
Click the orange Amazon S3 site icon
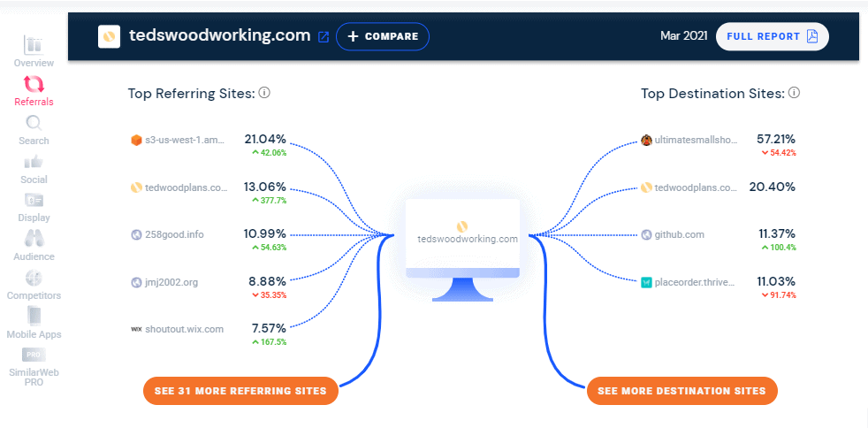pyautogui.click(x=136, y=141)
